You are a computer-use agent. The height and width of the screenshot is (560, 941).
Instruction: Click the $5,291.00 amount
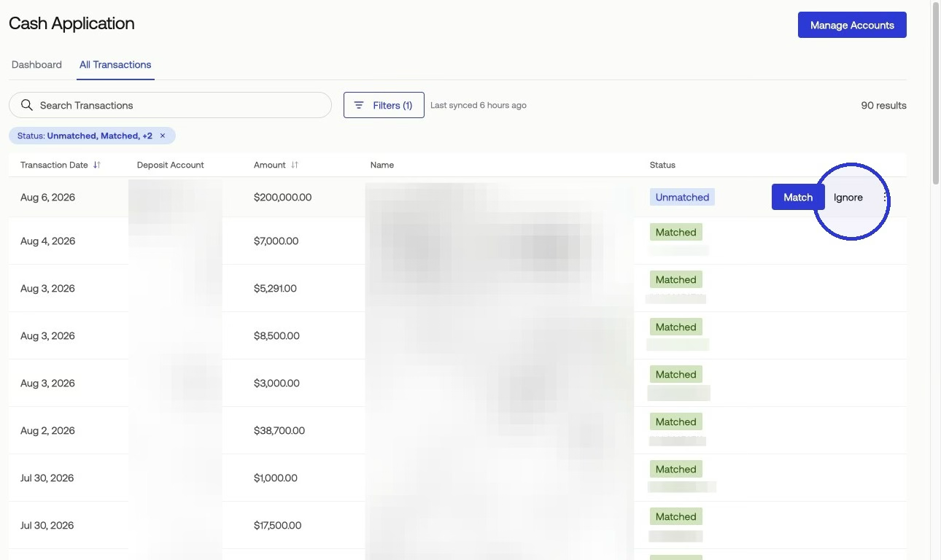point(275,288)
